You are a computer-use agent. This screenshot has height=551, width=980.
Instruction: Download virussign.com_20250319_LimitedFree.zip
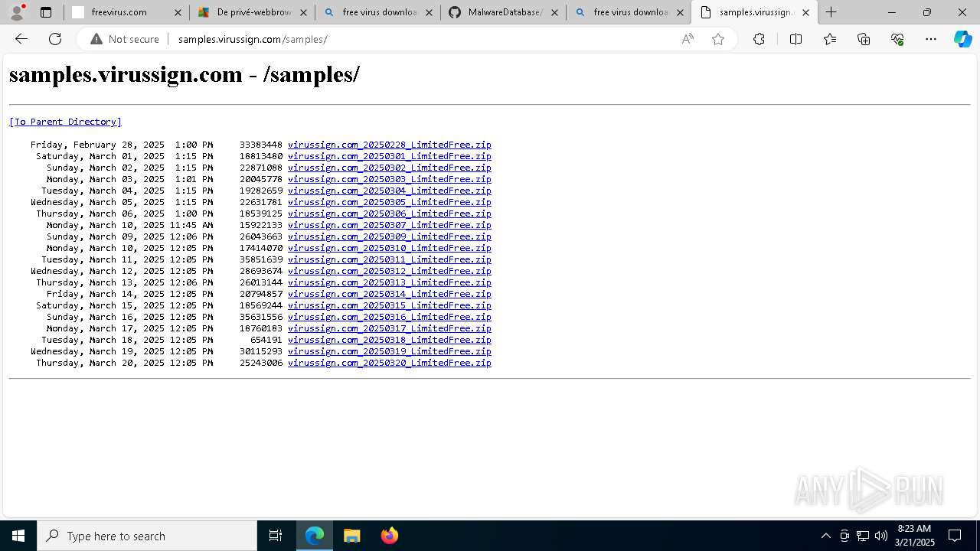(389, 351)
